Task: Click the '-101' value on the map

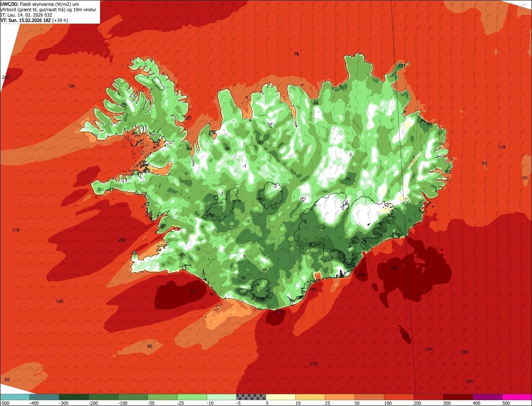Action: tap(400, 66)
